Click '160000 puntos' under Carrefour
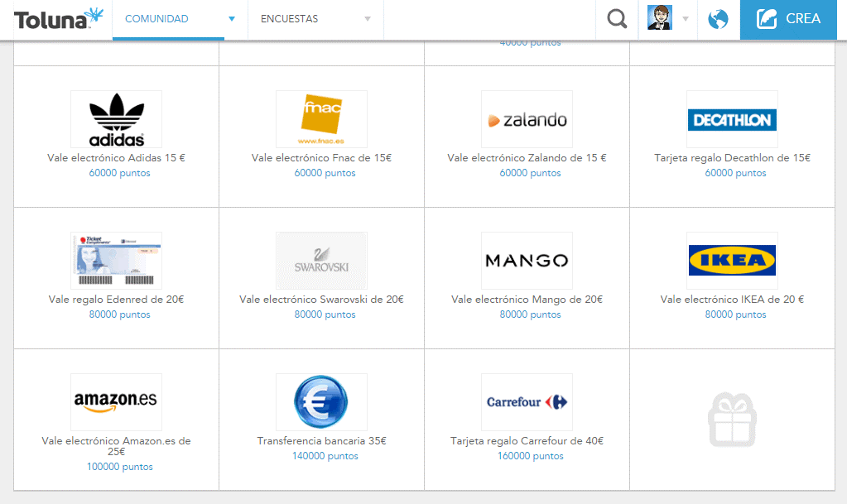 point(530,456)
